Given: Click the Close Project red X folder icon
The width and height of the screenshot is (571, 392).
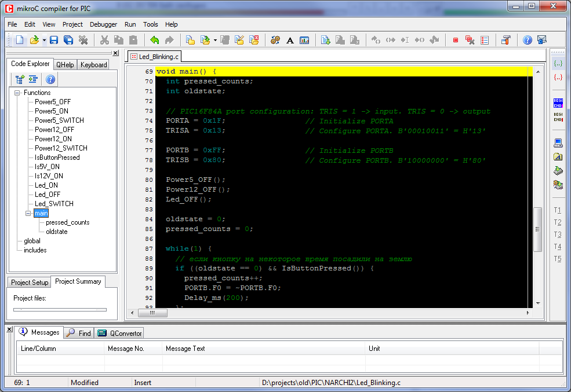Looking at the screenshot, I should pos(254,40).
